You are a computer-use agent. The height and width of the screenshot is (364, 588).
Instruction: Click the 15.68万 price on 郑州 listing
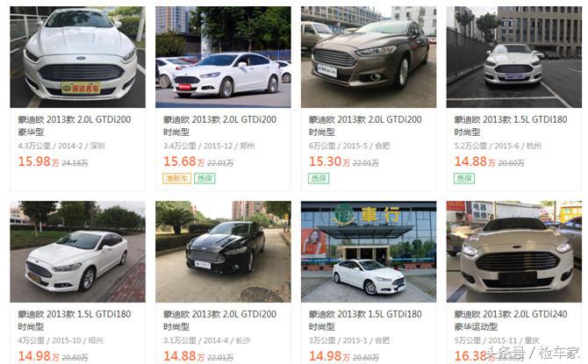pyautogui.click(x=184, y=161)
